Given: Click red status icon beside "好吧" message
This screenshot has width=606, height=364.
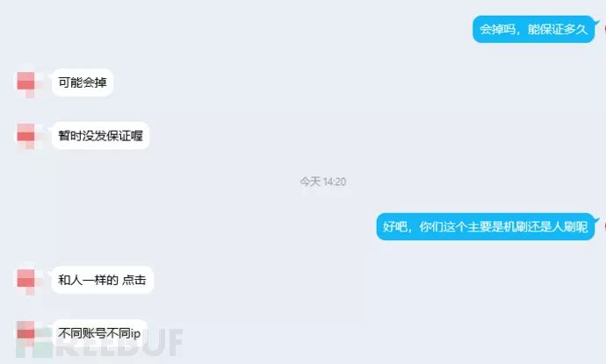Looking at the screenshot, I should tap(604, 226).
